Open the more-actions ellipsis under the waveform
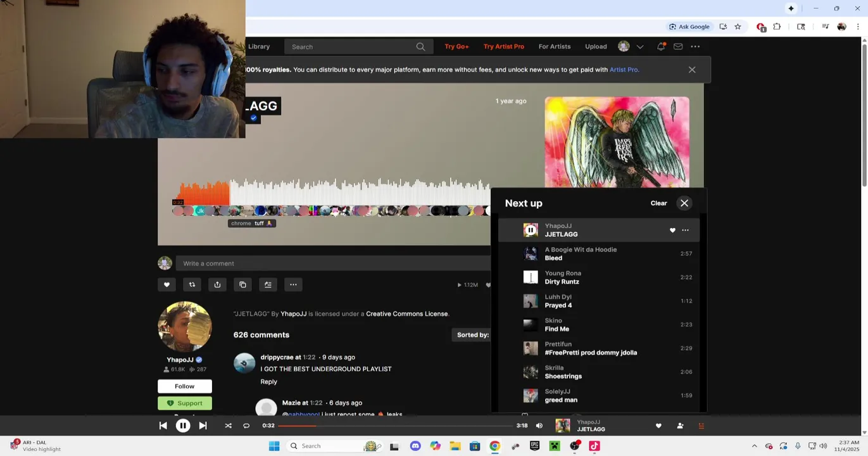The image size is (868, 456). (293, 284)
